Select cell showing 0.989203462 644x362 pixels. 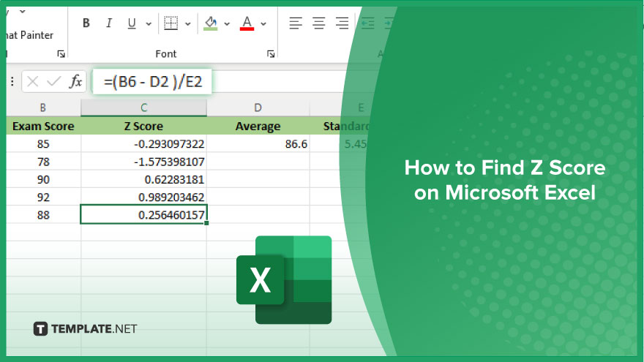pyautogui.click(x=143, y=197)
